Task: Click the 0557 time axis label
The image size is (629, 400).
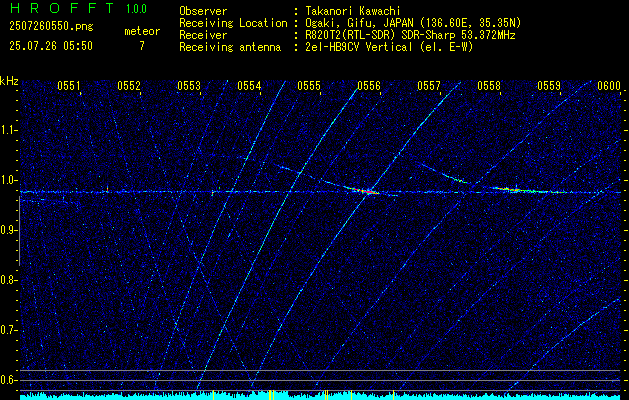Action: pyautogui.click(x=429, y=85)
